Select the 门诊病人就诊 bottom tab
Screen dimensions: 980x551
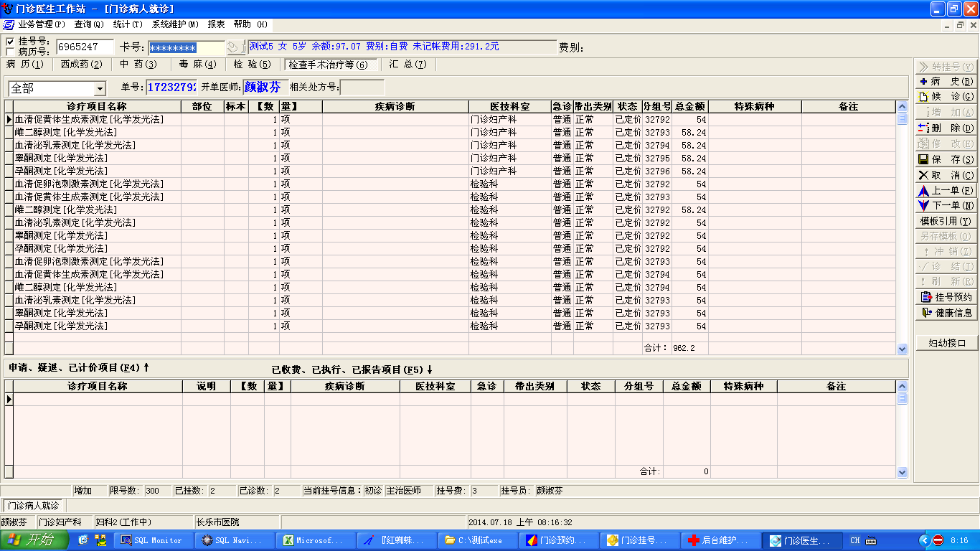[34, 506]
